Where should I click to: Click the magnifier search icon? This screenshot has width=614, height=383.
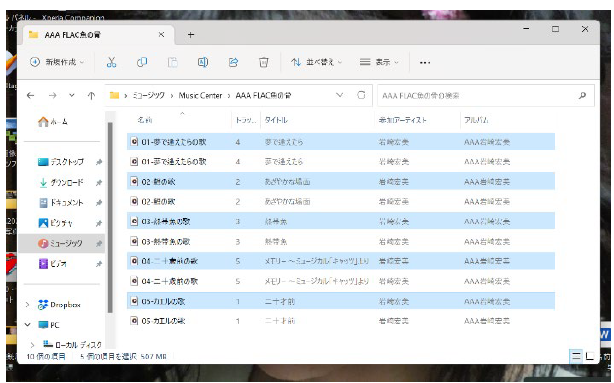click(x=582, y=95)
